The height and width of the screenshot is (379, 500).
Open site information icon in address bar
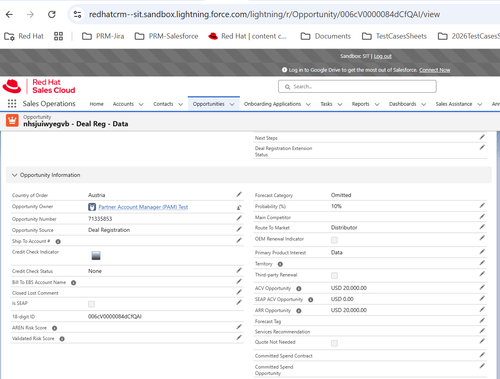pyautogui.click(x=77, y=14)
